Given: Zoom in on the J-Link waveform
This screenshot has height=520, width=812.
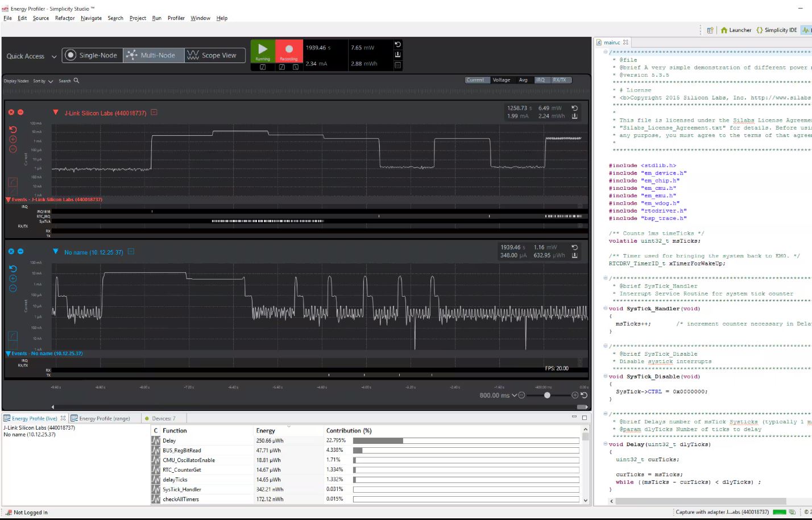Looking at the screenshot, I should 13,139.
